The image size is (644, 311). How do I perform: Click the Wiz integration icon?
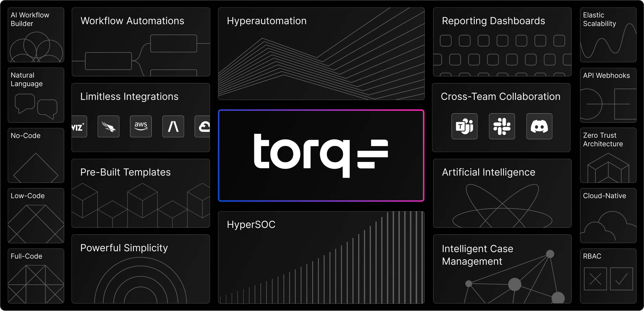click(79, 126)
